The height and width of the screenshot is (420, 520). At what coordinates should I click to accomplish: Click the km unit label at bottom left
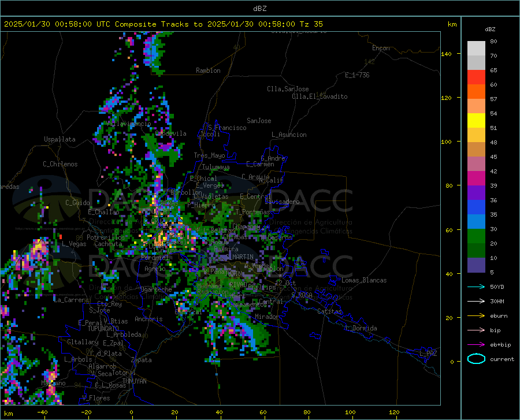pos(8,414)
